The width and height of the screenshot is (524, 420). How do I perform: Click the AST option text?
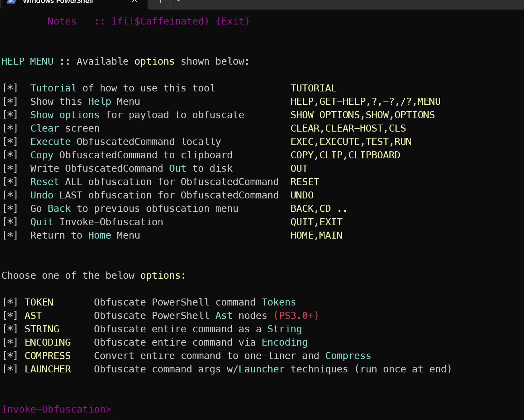(x=33, y=316)
